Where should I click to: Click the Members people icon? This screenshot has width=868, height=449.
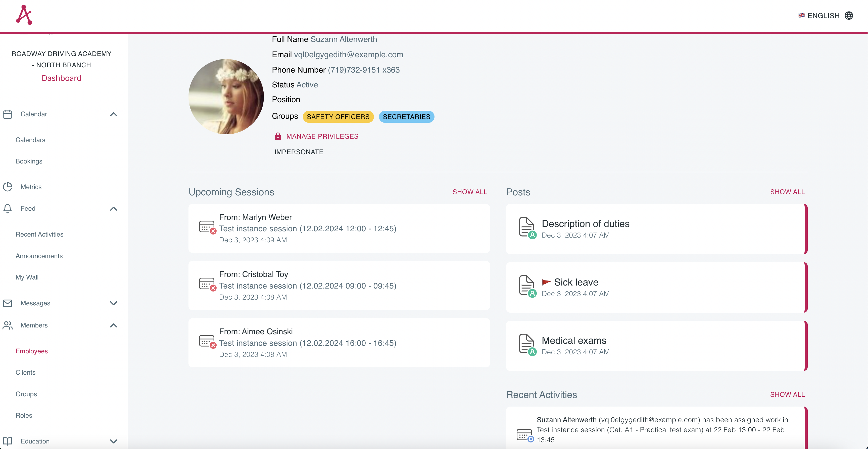click(x=8, y=325)
